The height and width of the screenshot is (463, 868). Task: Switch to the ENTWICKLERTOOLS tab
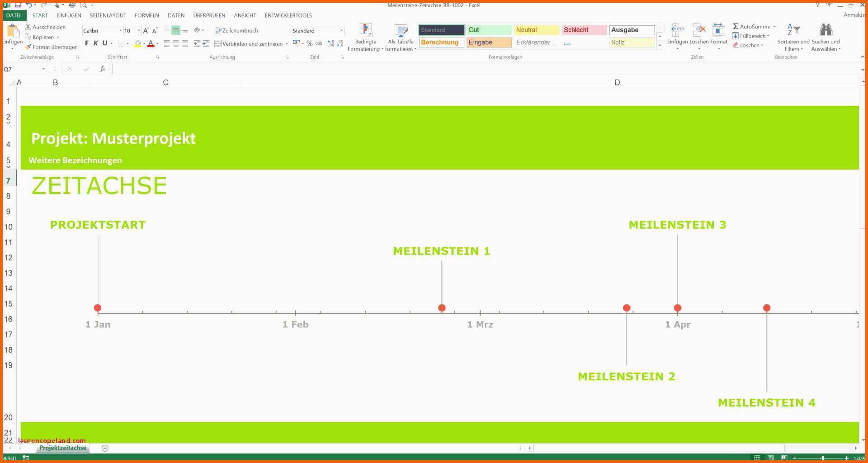coord(288,15)
